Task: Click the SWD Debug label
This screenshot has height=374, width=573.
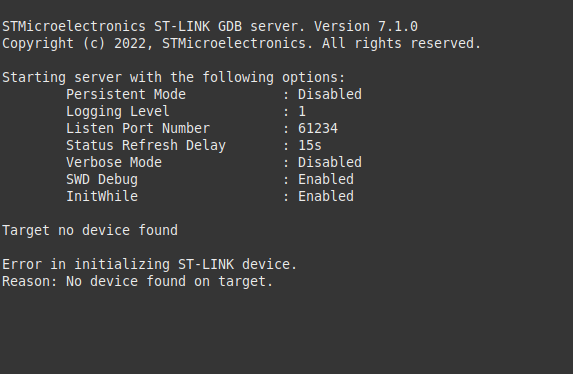Action: click(102, 180)
